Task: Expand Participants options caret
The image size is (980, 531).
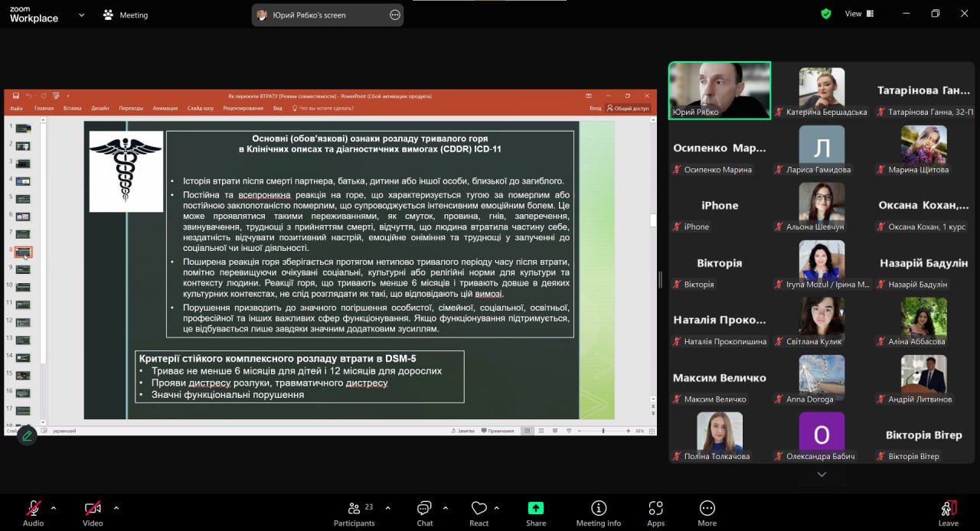Action: coord(387,507)
